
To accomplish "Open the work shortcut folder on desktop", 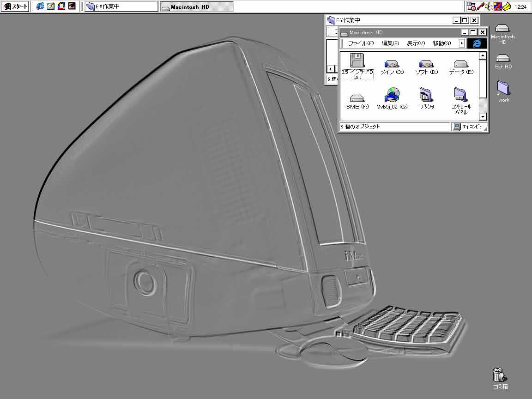I will coord(503,91).
